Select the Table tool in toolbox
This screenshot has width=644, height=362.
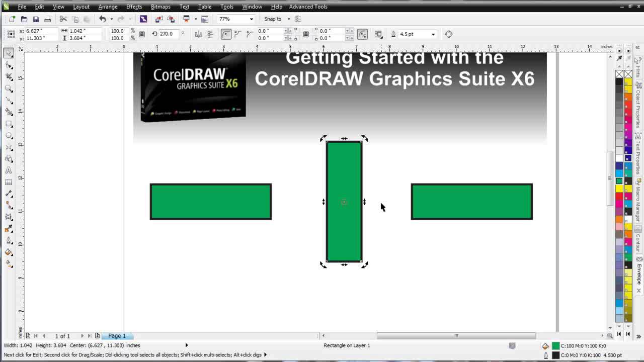pyautogui.click(x=9, y=183)
